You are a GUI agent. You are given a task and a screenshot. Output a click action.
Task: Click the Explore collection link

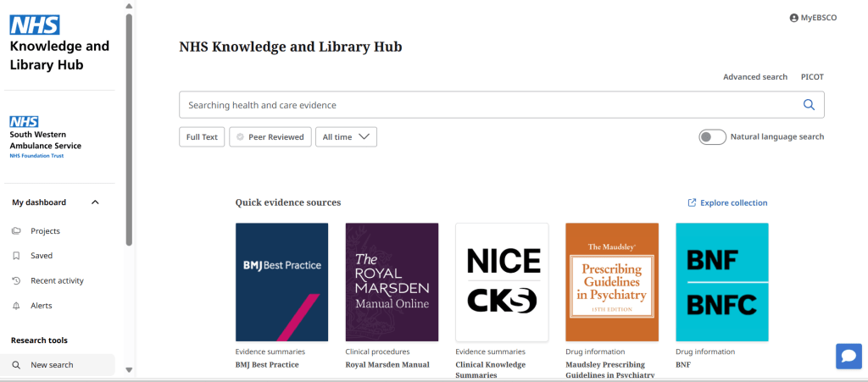727,203
